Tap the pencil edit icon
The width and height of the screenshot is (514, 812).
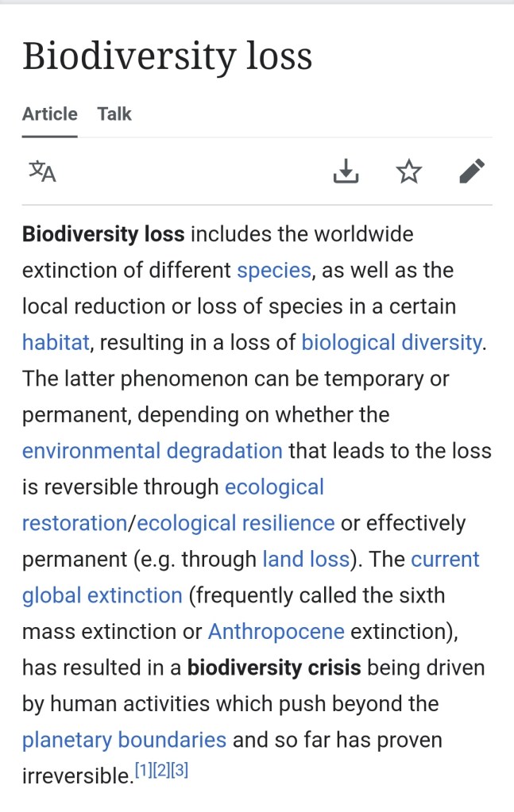[x=472, y=171]
